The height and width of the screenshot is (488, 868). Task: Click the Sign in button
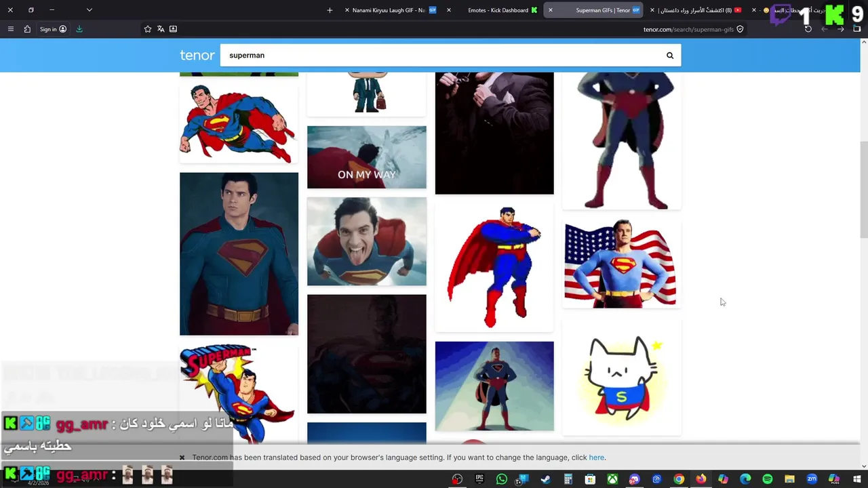click(x=53, y=29)
